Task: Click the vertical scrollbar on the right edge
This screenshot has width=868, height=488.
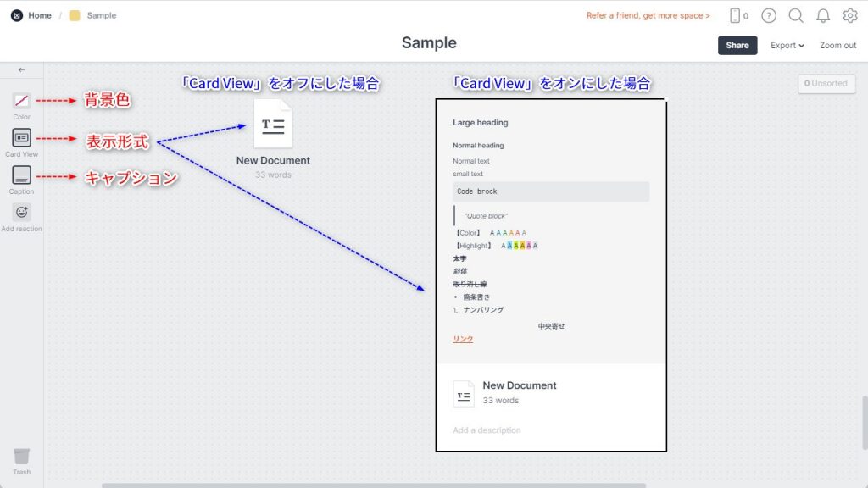Action: click(865, 423)
